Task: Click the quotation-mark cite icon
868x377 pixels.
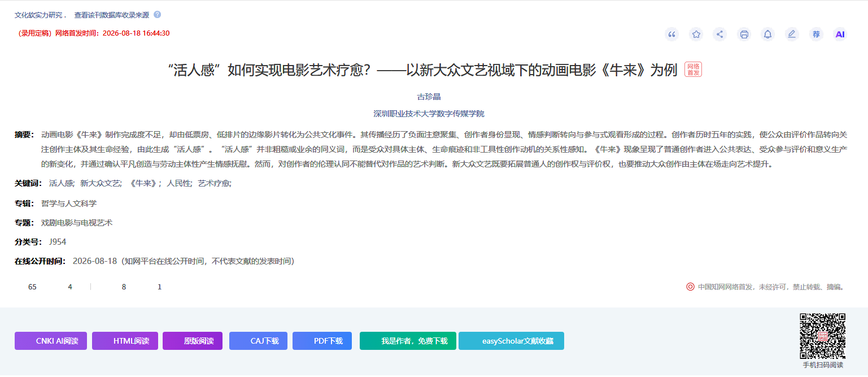Action: [x=671, y=34]
